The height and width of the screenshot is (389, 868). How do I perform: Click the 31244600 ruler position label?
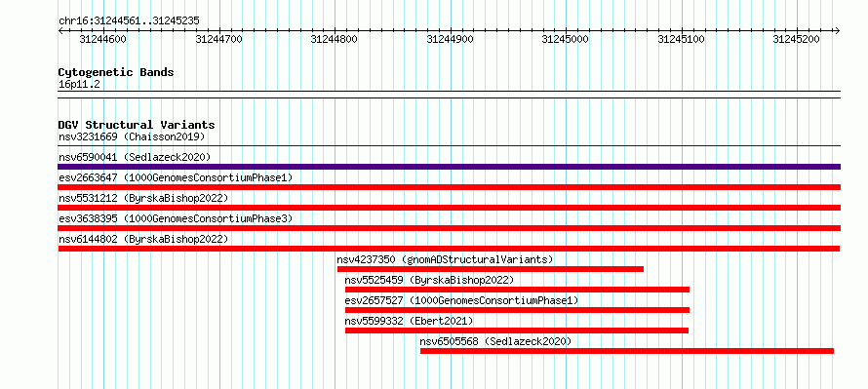coord(103,39)
